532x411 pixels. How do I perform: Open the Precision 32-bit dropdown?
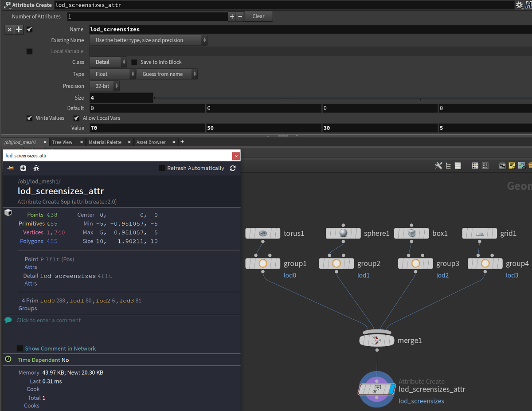[105, 86]
